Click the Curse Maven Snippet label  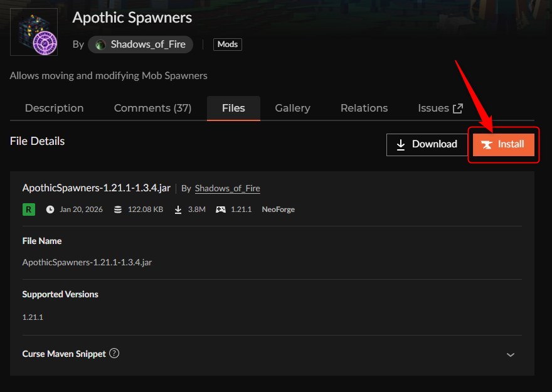(64, 354)
